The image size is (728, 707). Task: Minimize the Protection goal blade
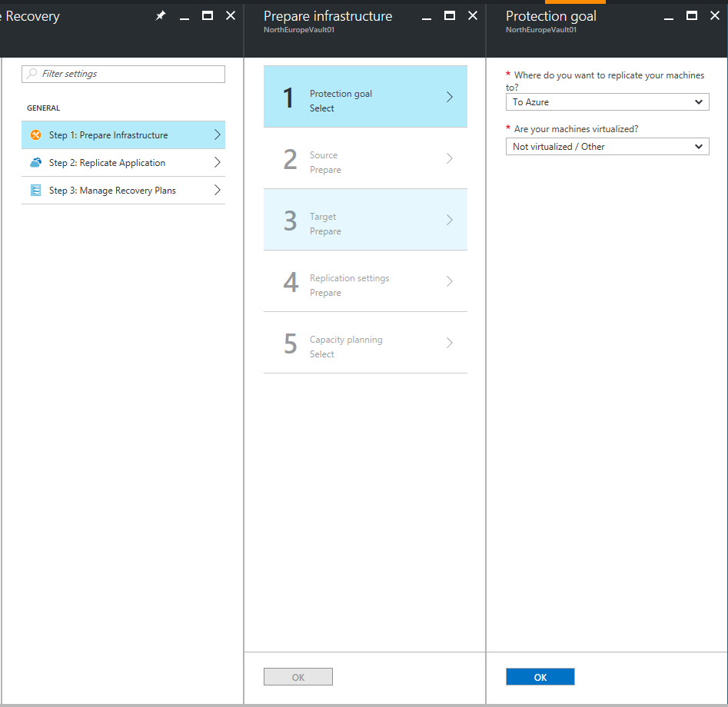669,16
